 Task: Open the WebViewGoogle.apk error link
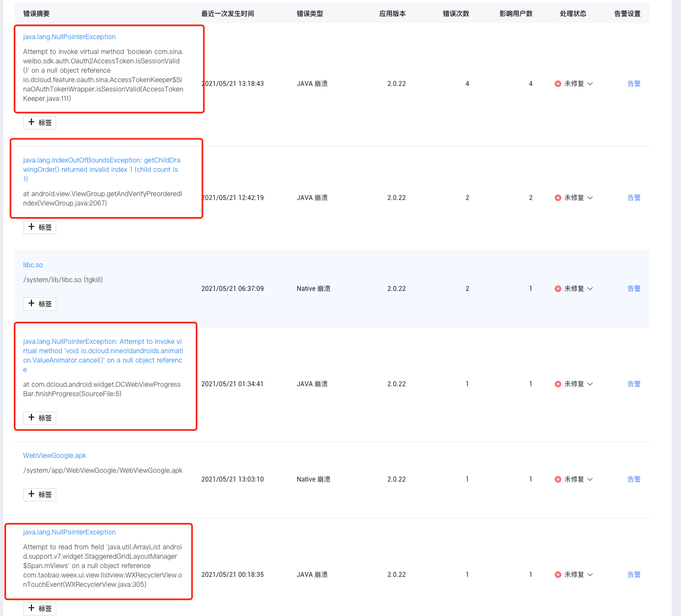coord(55,456)
